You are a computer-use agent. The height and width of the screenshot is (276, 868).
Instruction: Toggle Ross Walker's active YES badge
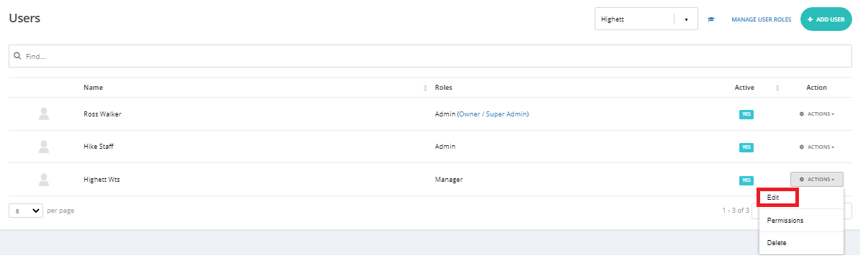click(x=746, y=114)
